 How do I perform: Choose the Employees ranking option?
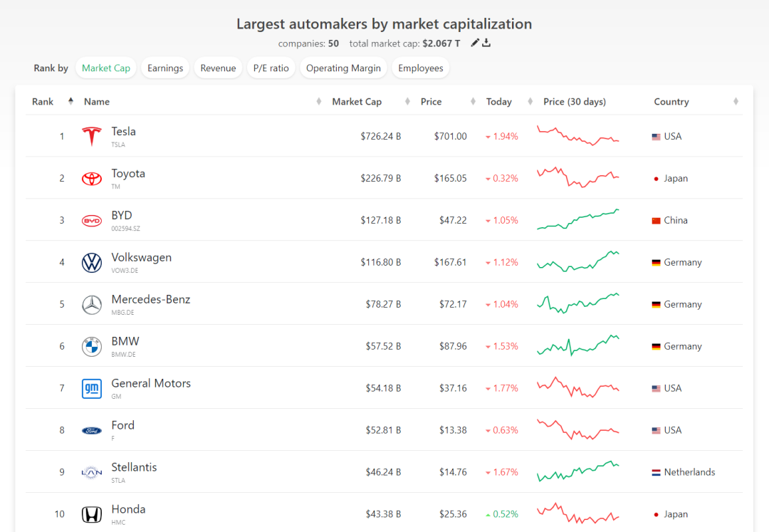tap(421, 68)
